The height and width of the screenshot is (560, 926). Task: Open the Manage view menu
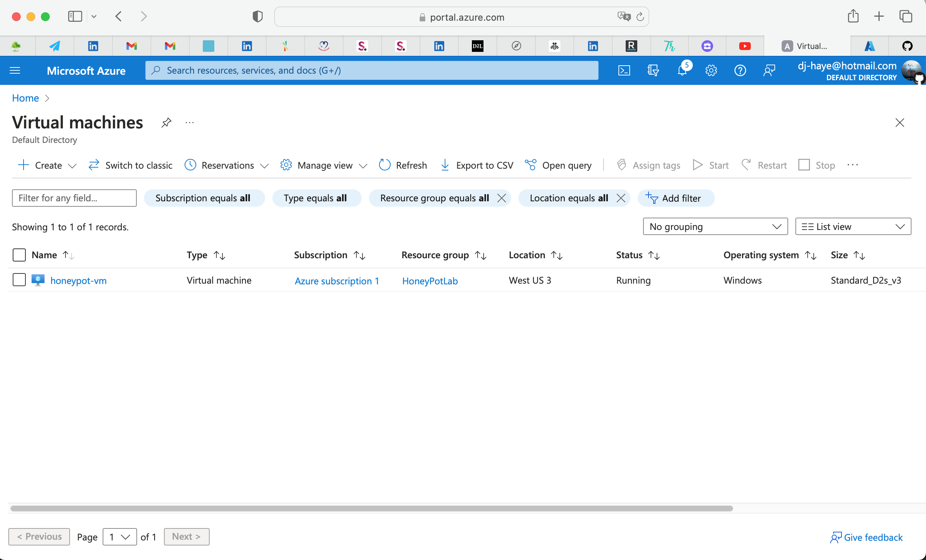[x=323, y=165]
